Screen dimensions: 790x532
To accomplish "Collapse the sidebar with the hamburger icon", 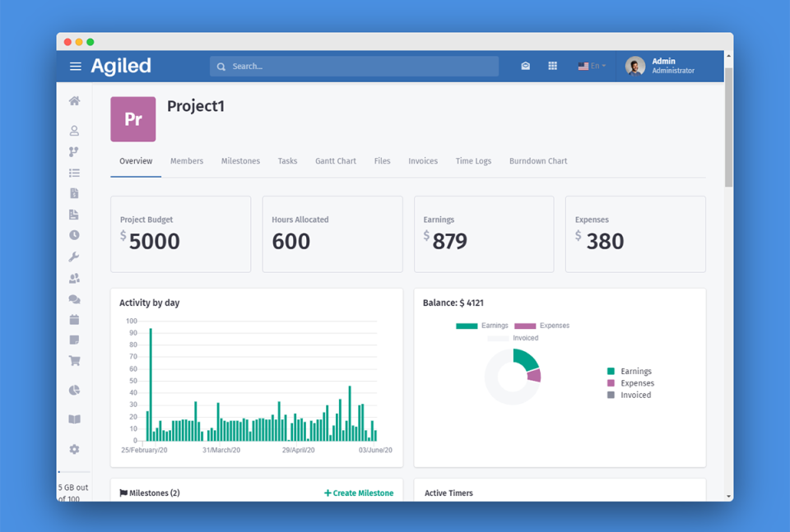I will (75, 66).
